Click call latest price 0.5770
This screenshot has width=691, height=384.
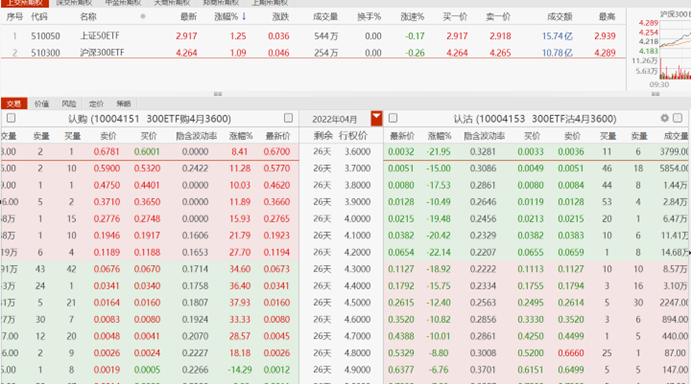277,168
